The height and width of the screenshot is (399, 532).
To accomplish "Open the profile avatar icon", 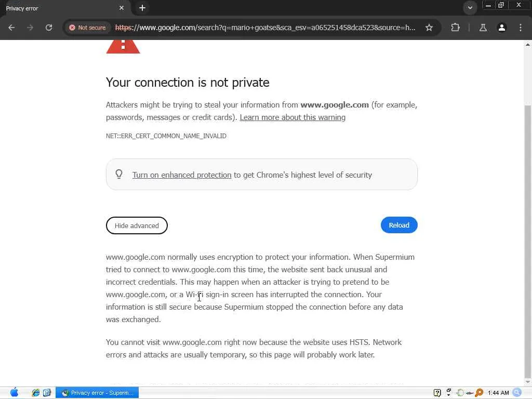I will coord(502,28).
